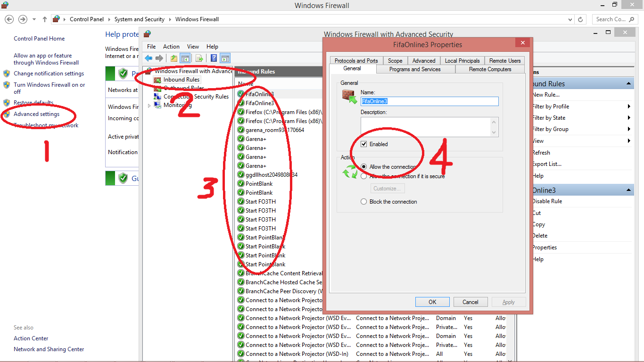The width and height of the screenshot is (644, 362).
Task: Click the green check icon for ggdllhost rule
Action: 241,175
